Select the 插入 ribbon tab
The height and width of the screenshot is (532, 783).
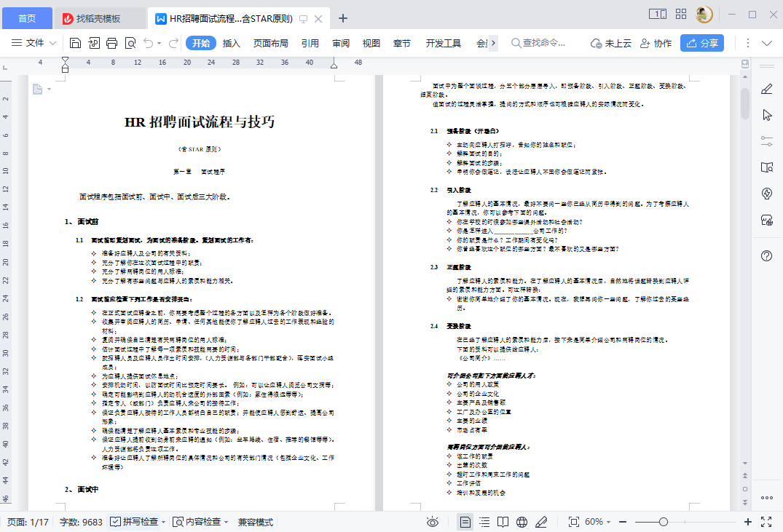tap(231, 44)
